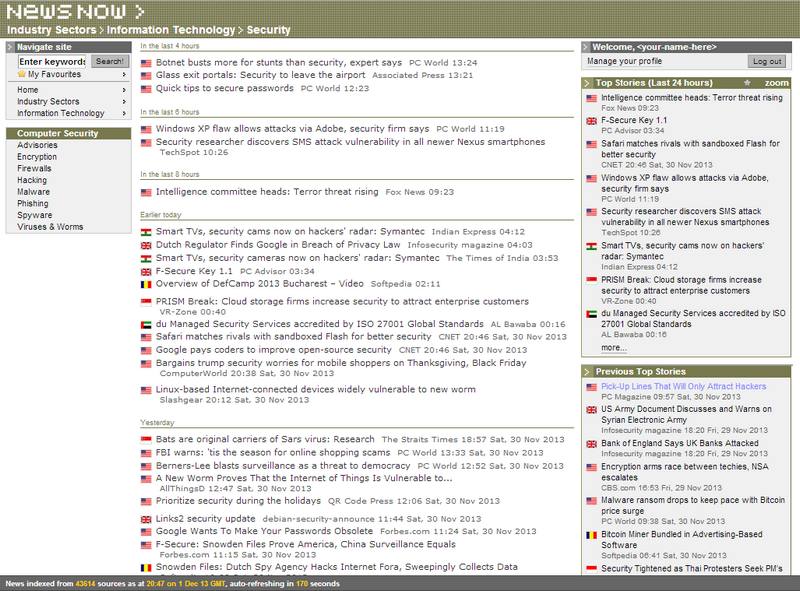
Task: Click the Log out button
Action: point(767,61)
